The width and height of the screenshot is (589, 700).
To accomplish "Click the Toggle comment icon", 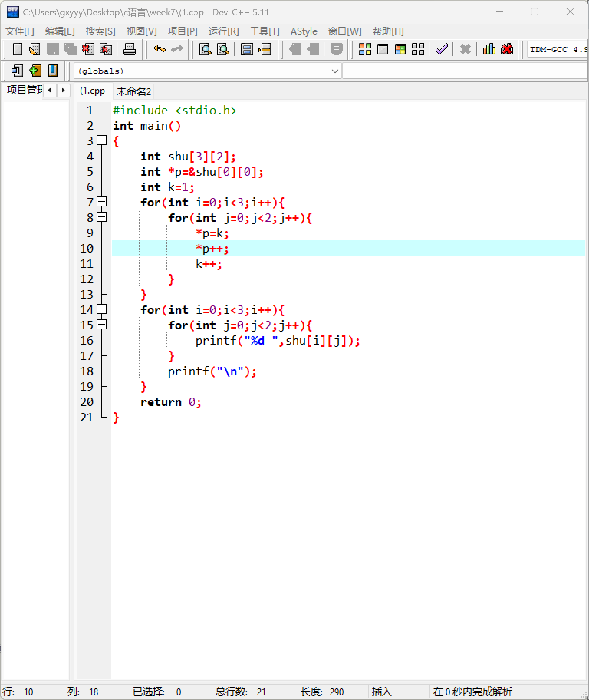I will tap(336, 49).
